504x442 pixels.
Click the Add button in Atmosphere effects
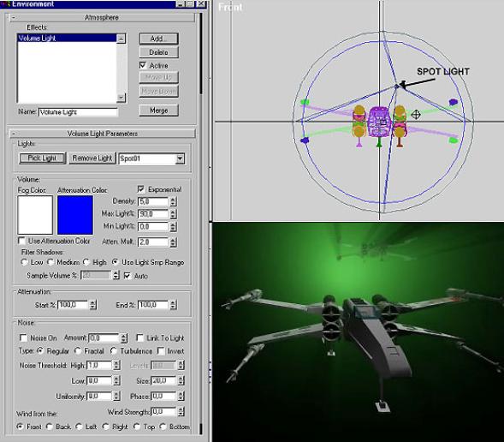(158, 39)
